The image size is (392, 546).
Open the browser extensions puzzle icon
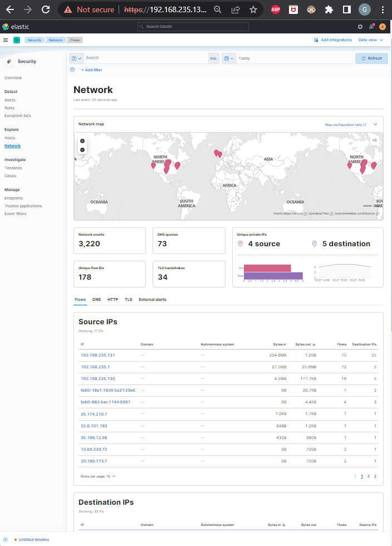[x=329, y=9]
